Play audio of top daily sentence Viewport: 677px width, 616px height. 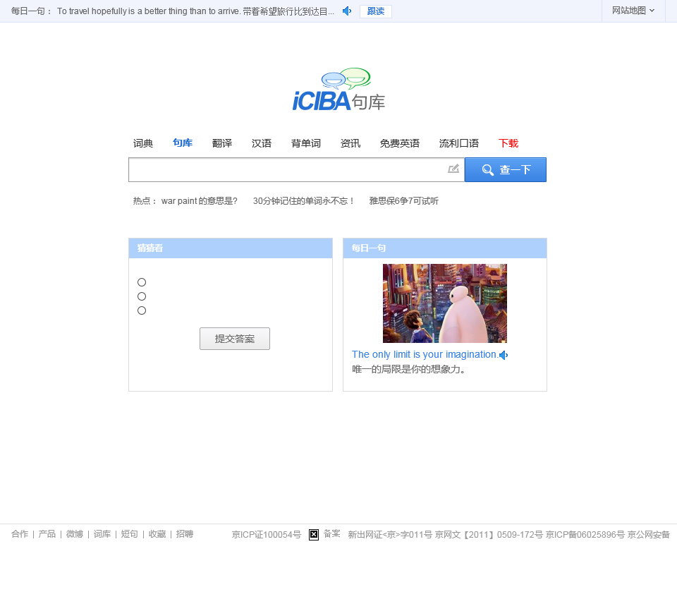coord(347,11)
